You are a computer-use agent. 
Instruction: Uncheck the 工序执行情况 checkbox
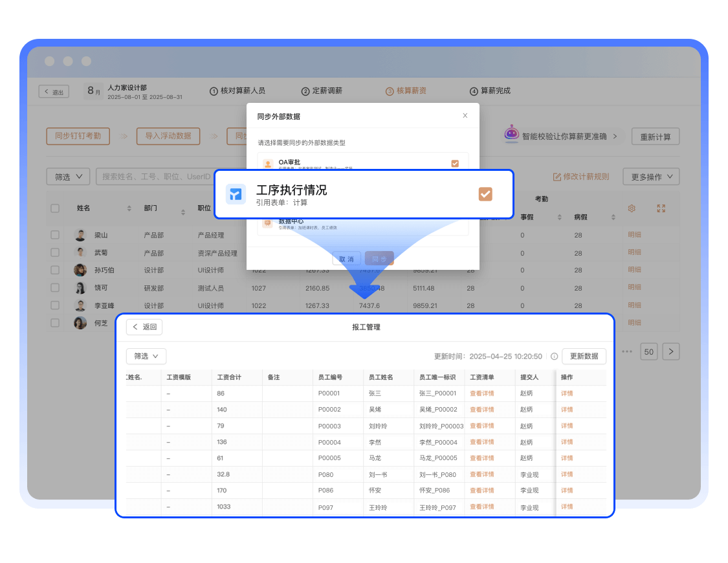coord(485,194)
